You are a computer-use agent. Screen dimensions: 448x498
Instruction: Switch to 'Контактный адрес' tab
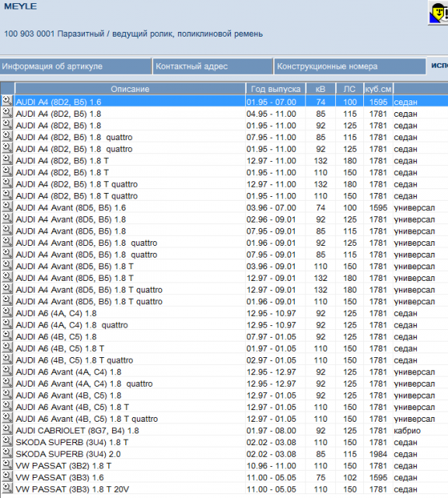tap(213, 66)
